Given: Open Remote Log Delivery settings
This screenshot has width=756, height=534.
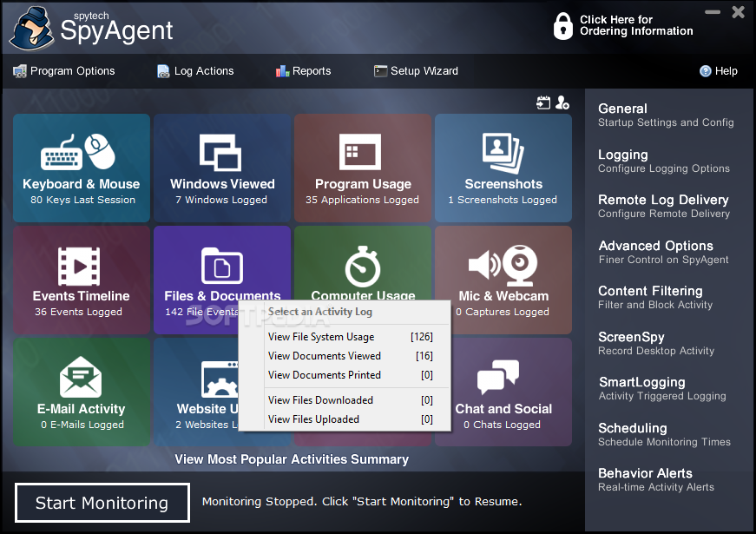Looking at the screenshot, I should pyautogui.click(x=664, y=206).
